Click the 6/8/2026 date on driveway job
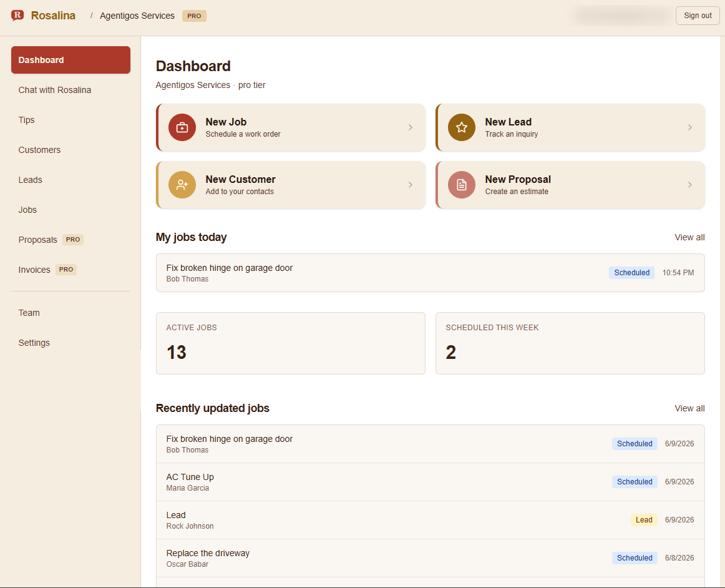This screenshot has width=725, height=588. [x=679, y=558]
